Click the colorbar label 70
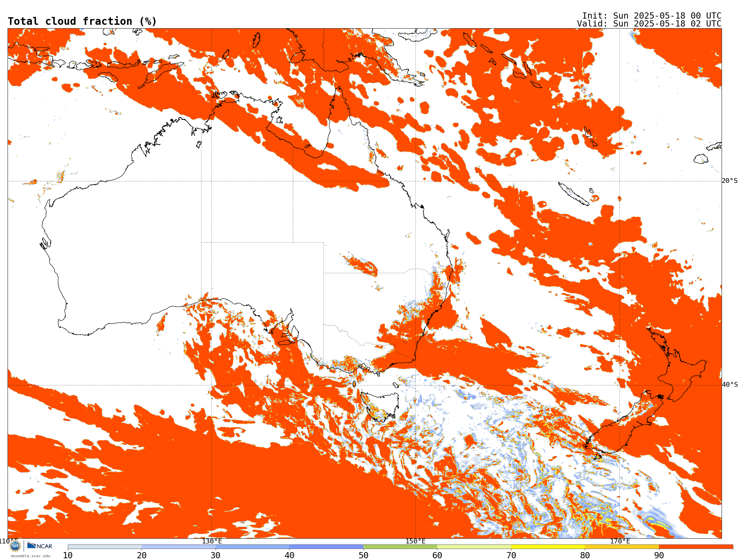The width and height of the screenshot is (744, 560). pyautogui.click(x=511, y=555)
